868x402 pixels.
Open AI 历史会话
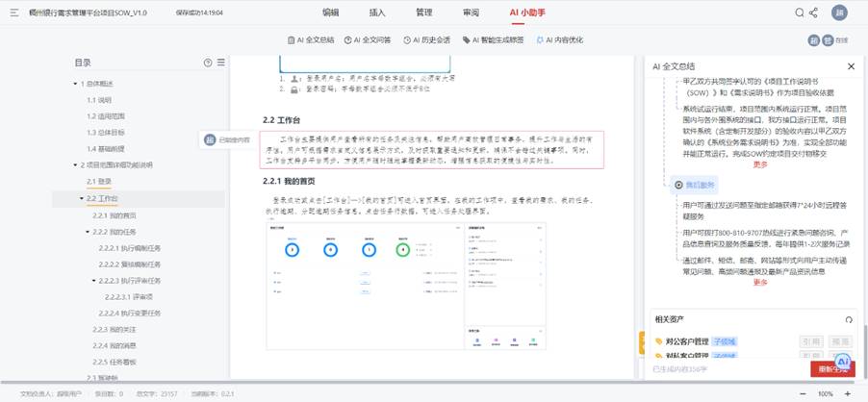(427, 39)
